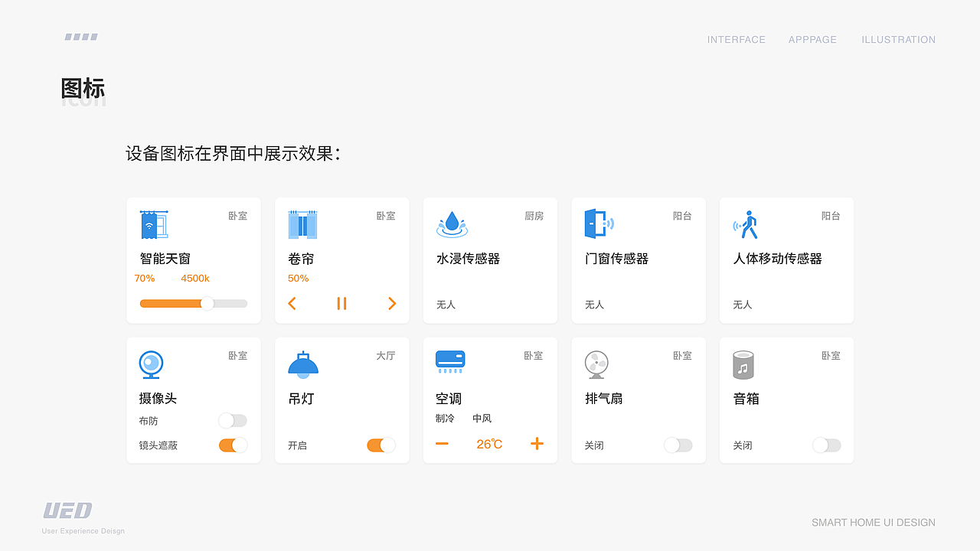Select the walking person icon on 人体移动传感器 card

pyautogui.click(x=746, y=223)
